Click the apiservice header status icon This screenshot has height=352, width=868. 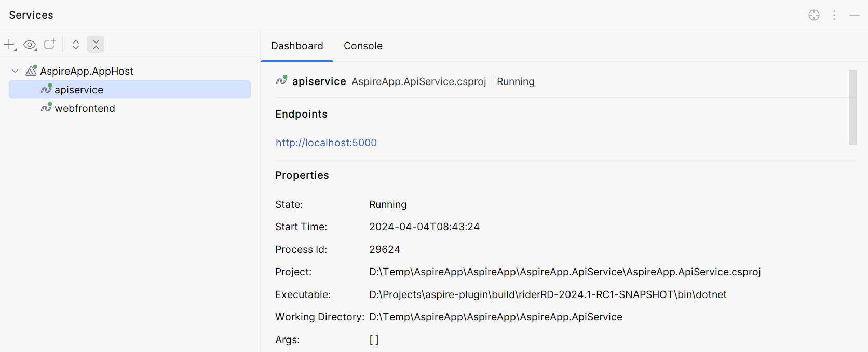tap(281, 81)
